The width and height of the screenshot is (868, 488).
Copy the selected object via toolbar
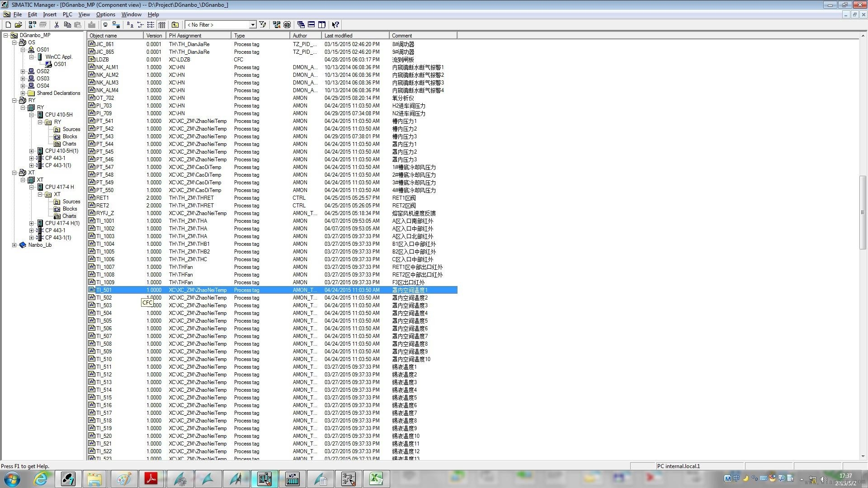point(67,25)
